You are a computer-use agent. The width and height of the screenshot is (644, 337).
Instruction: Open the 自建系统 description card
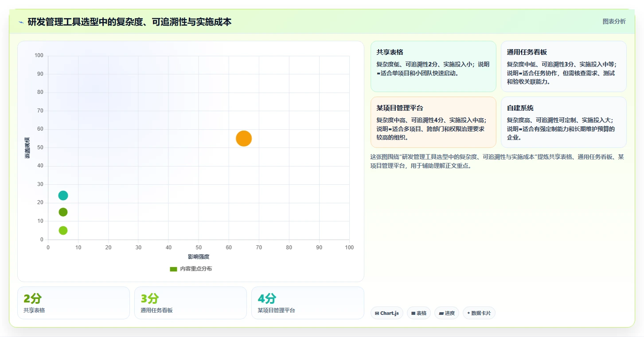[563, 122]
